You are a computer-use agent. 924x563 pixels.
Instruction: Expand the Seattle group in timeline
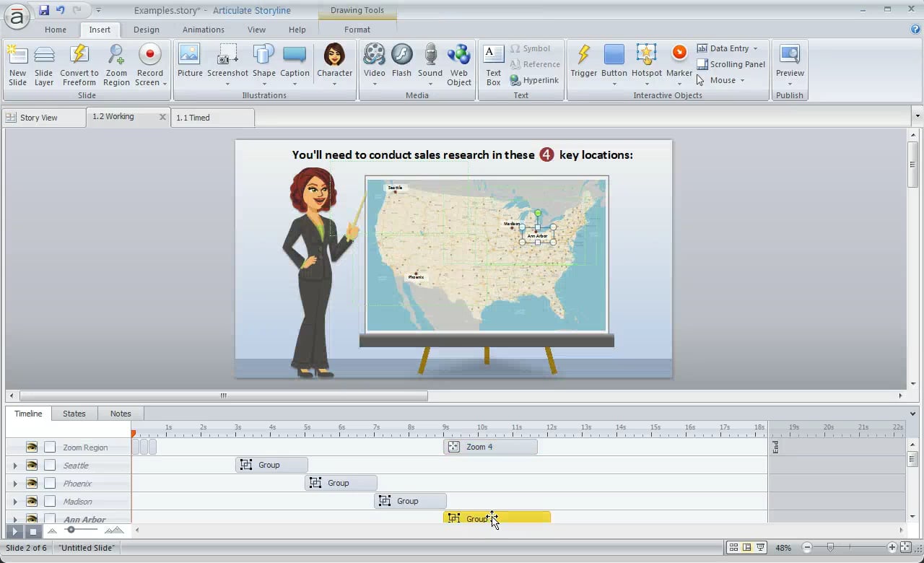click(15, 466)
